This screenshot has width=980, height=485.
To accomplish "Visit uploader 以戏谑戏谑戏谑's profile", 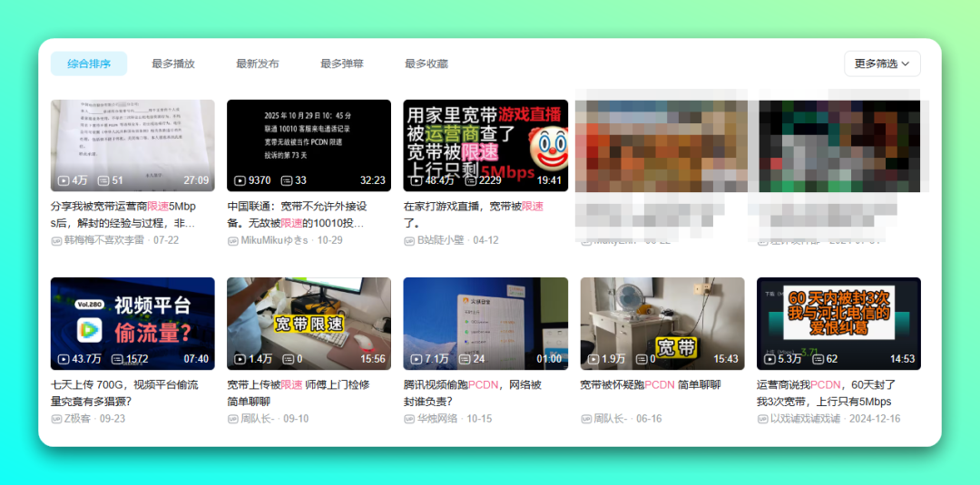I will point(805,418).
